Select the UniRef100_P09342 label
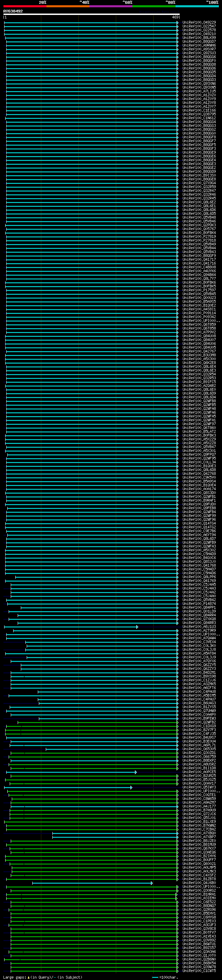 point(199,317)
